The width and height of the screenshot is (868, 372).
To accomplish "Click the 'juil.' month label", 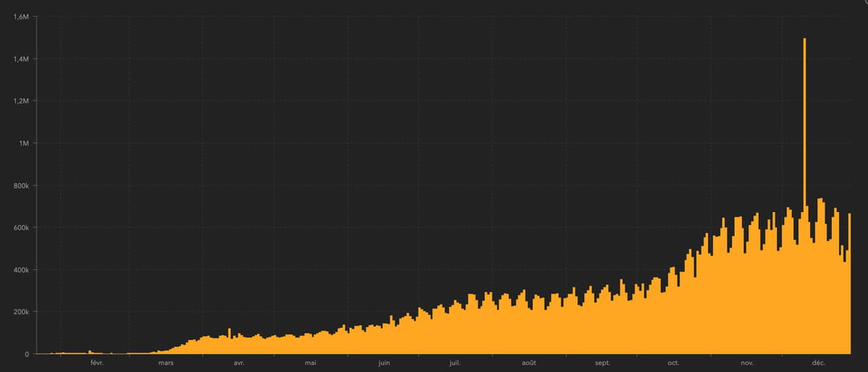I will pos(455,363).
